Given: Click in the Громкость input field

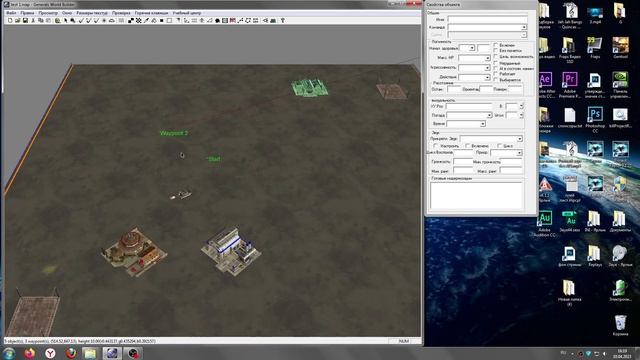Looking at the screenshot, I should (462, 162).
